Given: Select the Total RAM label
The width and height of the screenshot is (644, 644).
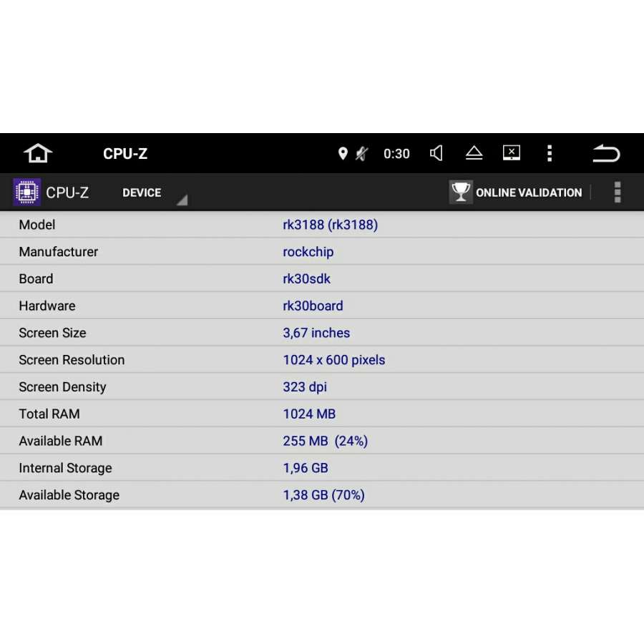Looking at the screenshot, I should coord(49,414).
